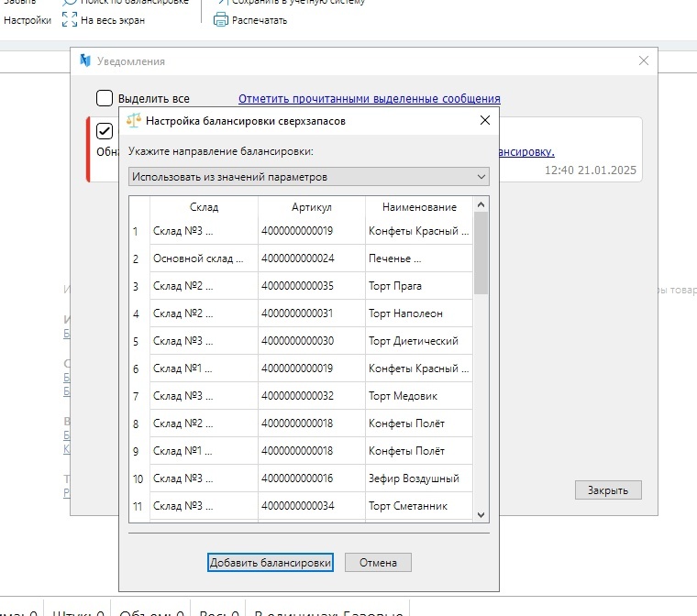Click article 4000000000031 cell

[312, 313]
